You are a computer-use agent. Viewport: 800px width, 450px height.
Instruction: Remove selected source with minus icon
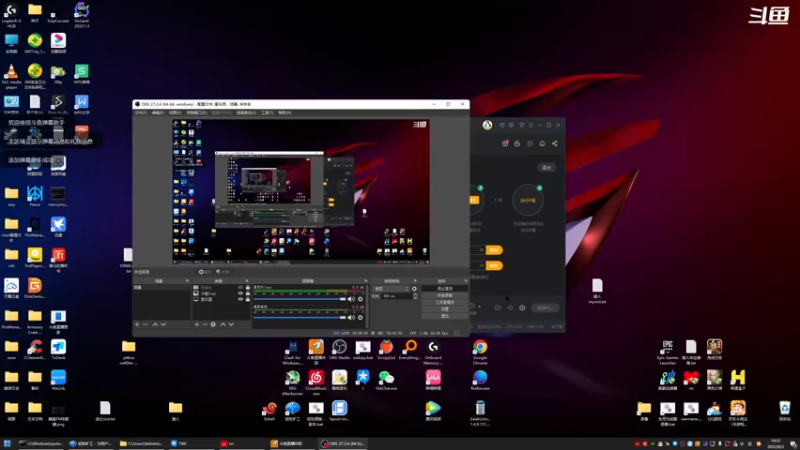205,324
